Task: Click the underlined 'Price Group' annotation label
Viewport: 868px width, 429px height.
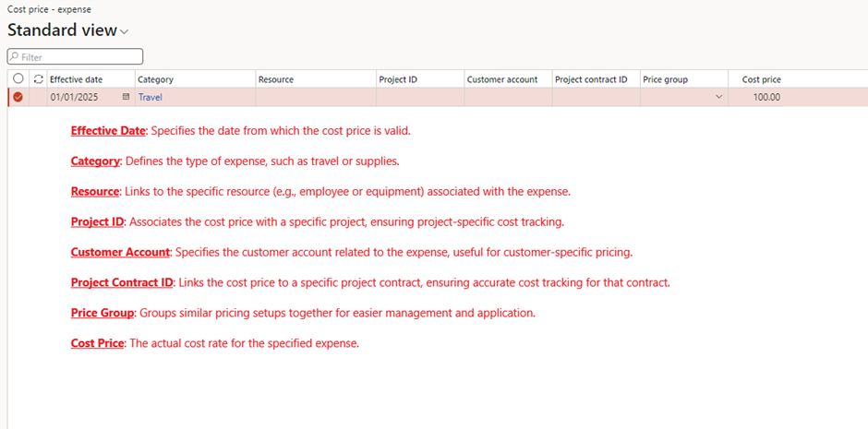Action: [102, 313]
